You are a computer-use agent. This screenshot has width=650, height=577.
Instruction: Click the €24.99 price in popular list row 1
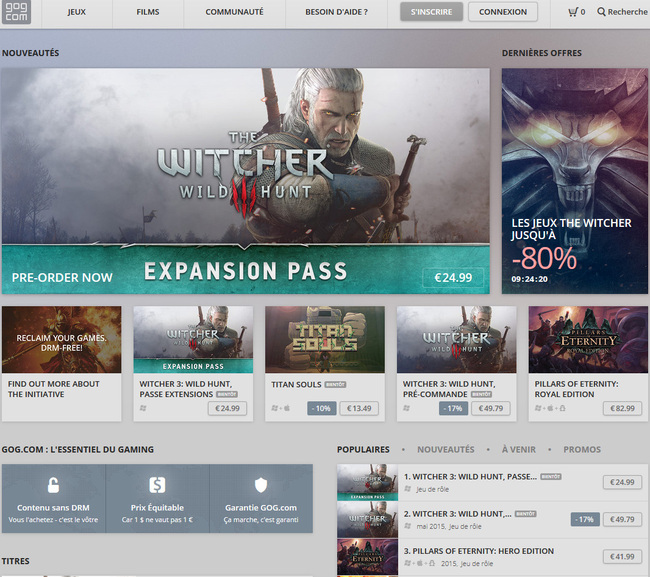[x=622, y=482]
